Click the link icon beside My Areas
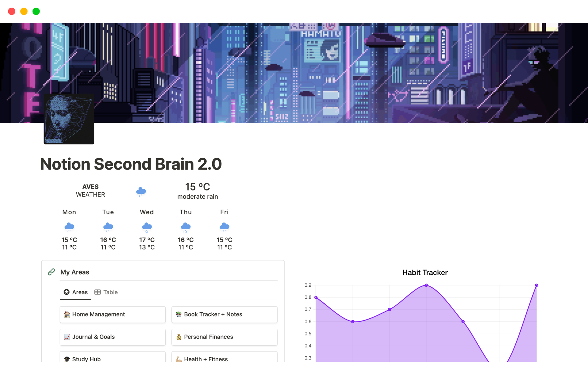588x368 pixels. tap(51, 272)
